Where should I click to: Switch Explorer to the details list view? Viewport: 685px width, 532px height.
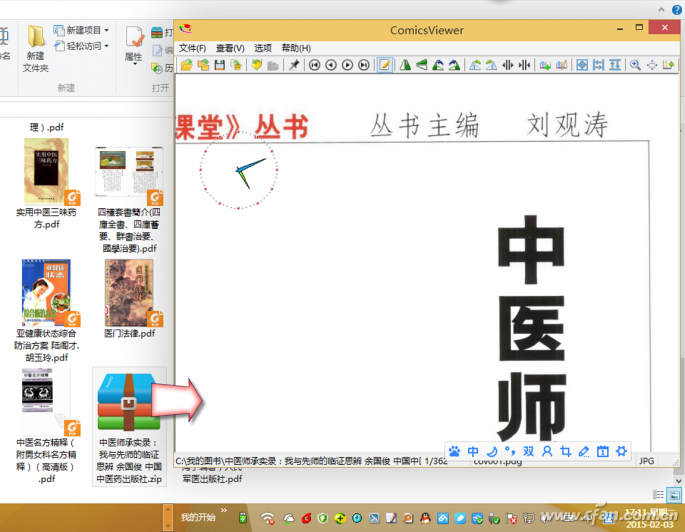(658, 494)
